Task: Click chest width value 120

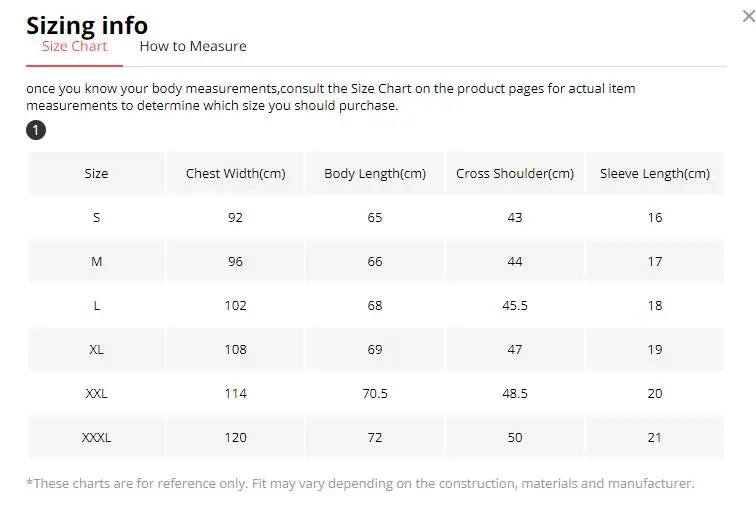Action: [x=235, y=437]
